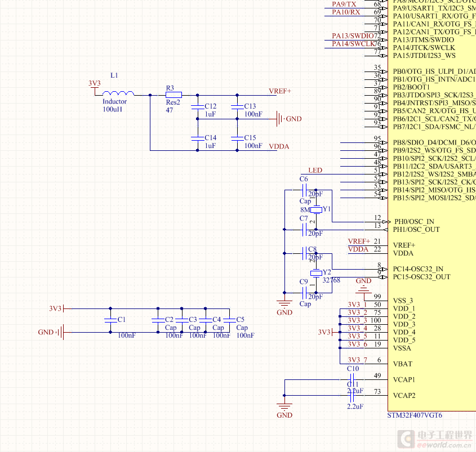Click the 2.2uF value under C11
The image size is (476, 452).
[355, 406]
